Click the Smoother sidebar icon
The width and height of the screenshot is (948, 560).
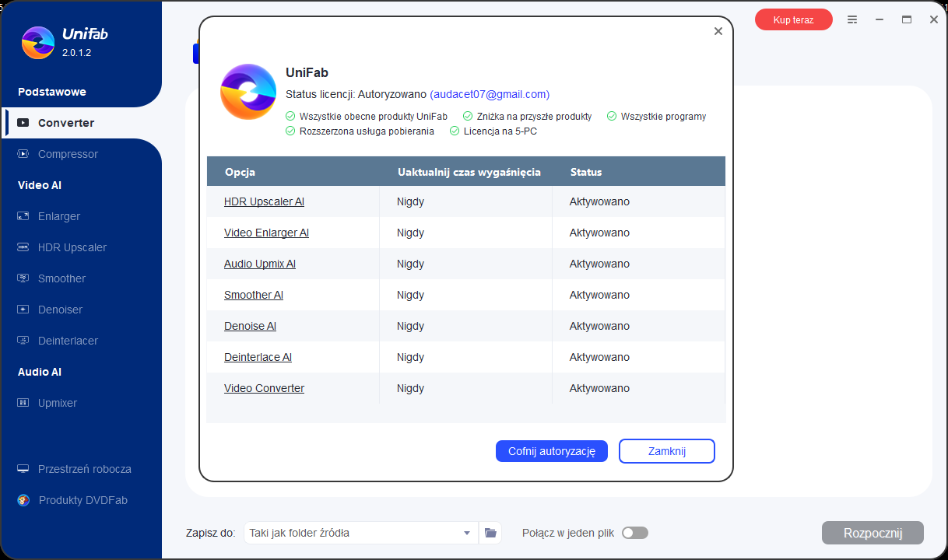[x=23, y=278]
